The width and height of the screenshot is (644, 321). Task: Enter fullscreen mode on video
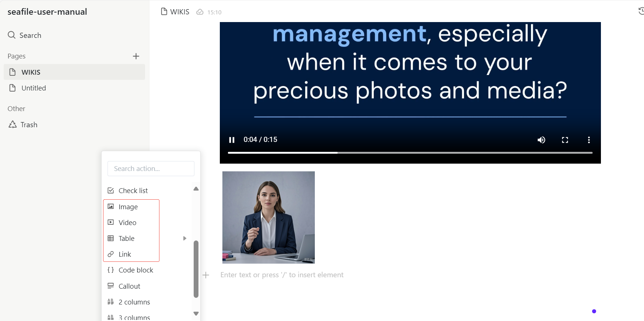[565, 140]
